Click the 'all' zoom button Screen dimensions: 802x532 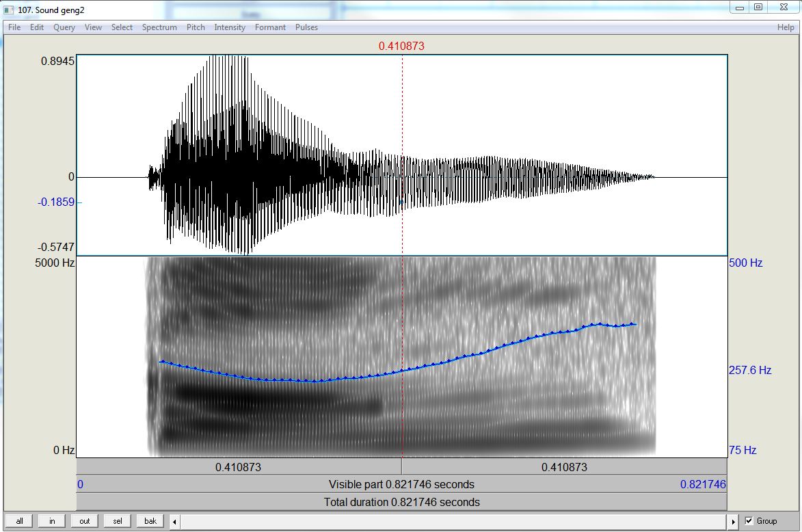(19, 521)
